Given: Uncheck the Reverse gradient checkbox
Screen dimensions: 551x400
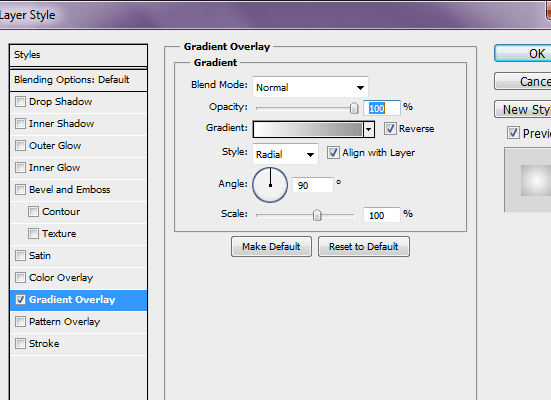Looking at the screenshot, I should [390, 129].
